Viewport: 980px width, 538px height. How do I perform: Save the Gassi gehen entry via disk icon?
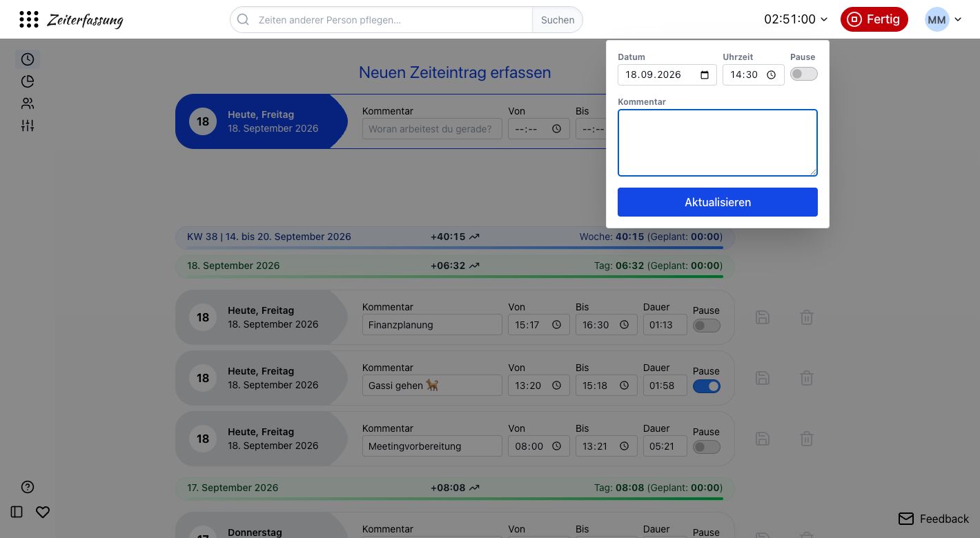pyautogui.click(x=763, y=378)
